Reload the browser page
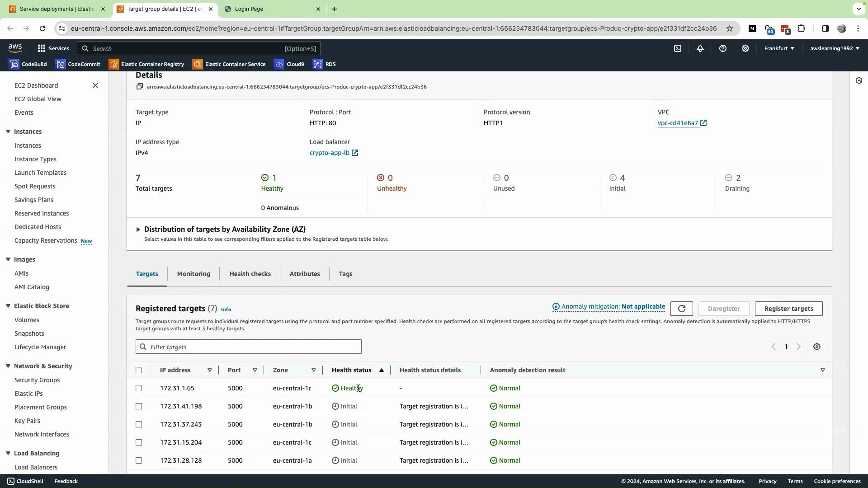Viewport: 868px width, 488px height. (42, 28)
